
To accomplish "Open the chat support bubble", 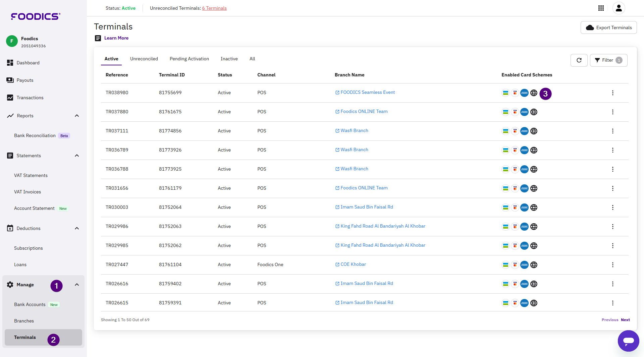I will (628, 341).
